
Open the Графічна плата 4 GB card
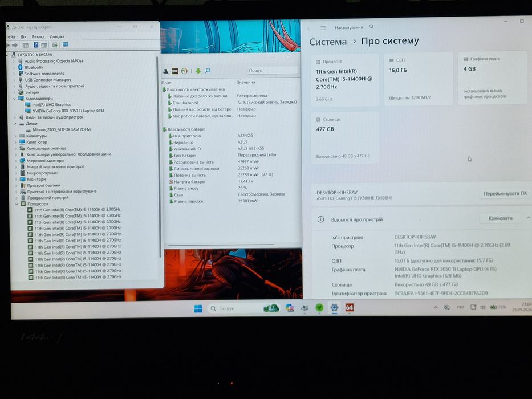[492, 78]
